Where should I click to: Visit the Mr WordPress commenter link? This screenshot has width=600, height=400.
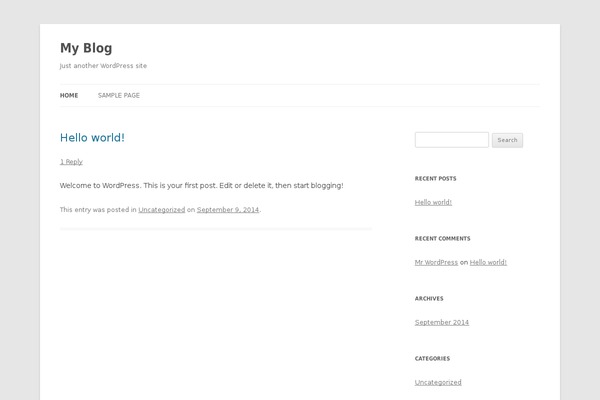(436, 262)
